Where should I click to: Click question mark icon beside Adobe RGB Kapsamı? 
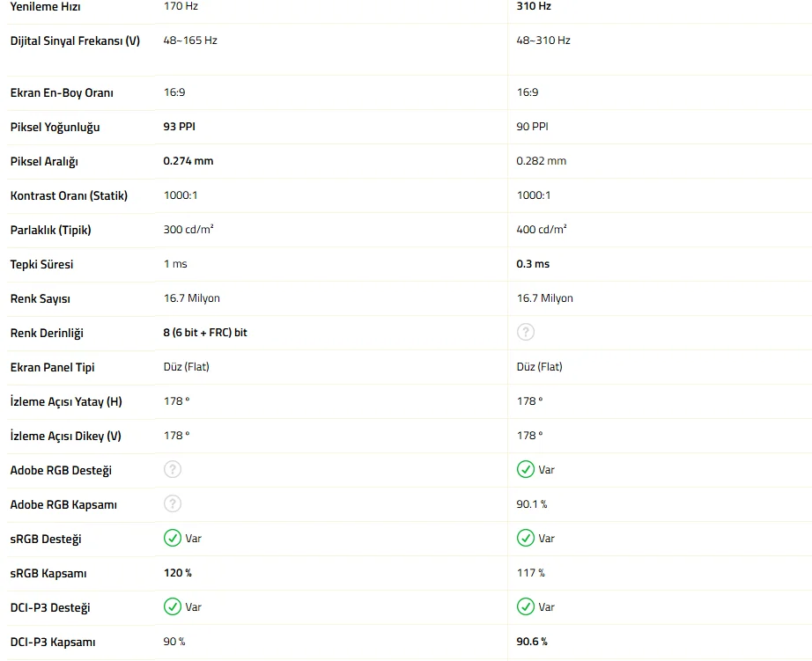(173, 503)
